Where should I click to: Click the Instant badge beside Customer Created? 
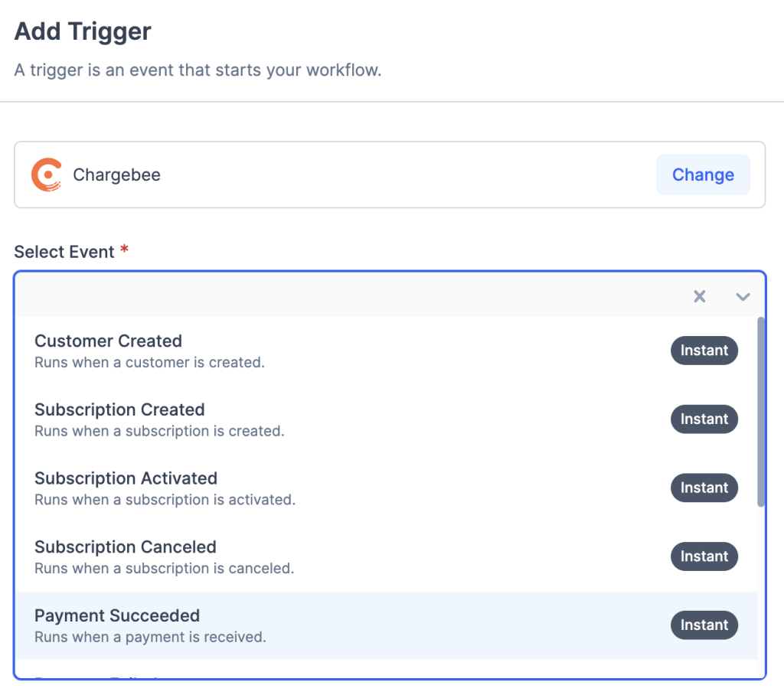(x=704, y=351)
